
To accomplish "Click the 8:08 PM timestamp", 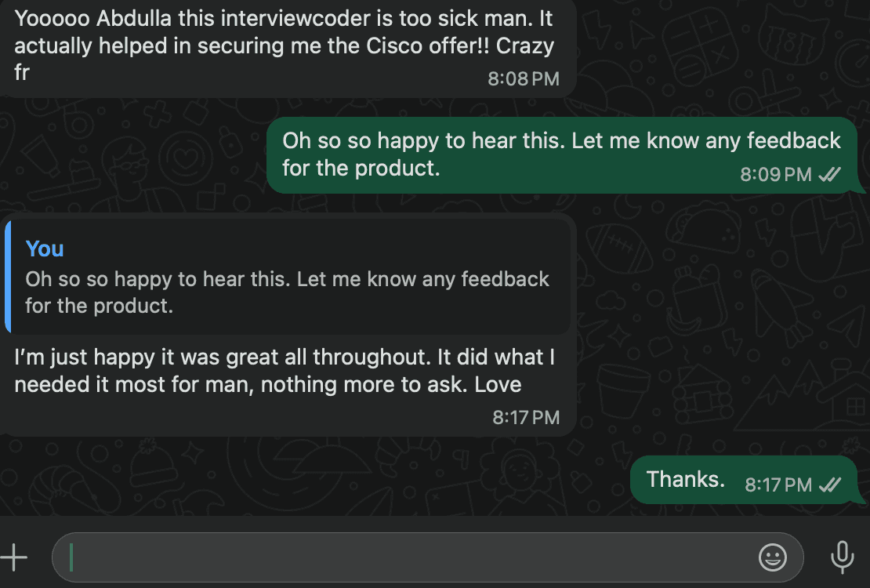I will 524,78.
